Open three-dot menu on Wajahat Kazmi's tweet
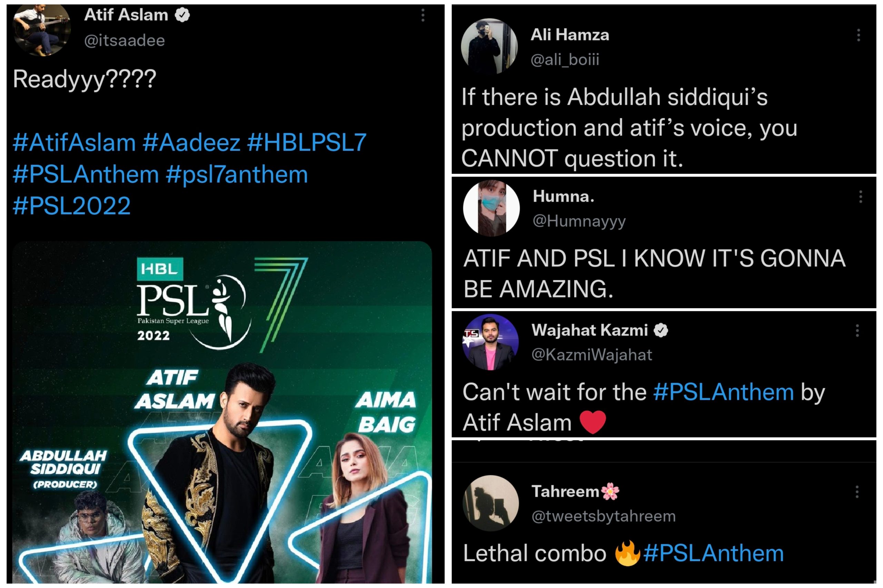Viewport: 883px width, 588px height. (857, 331)
